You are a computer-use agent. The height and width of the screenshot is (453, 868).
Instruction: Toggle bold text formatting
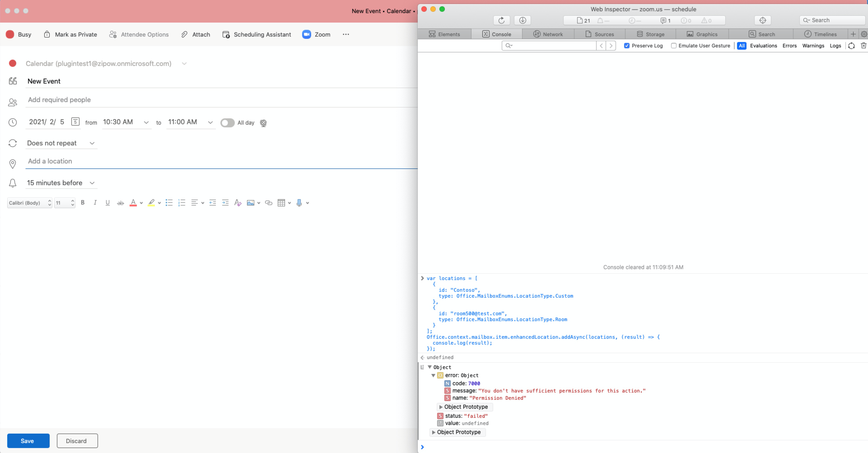83,203
